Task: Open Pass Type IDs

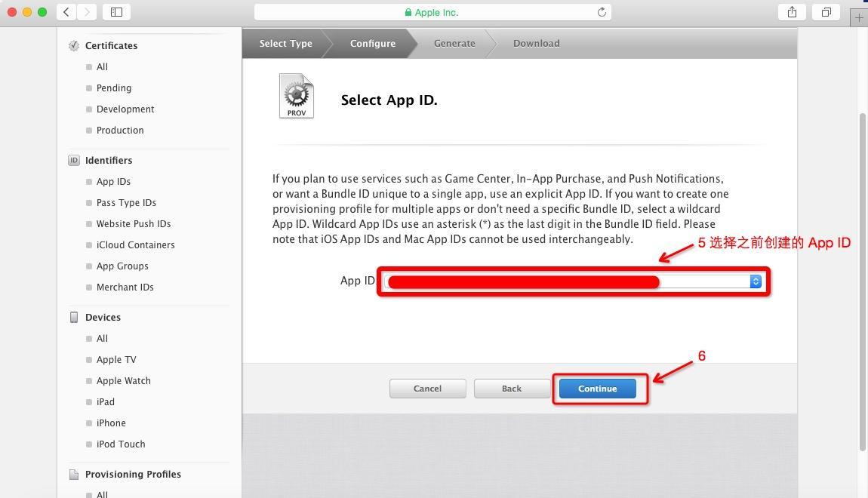Action: 126,202
